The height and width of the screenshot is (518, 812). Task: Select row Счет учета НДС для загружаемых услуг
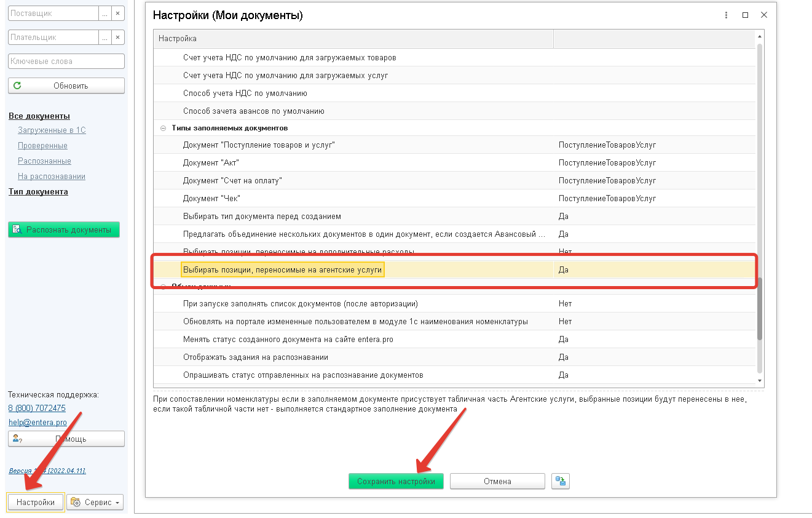454,76
